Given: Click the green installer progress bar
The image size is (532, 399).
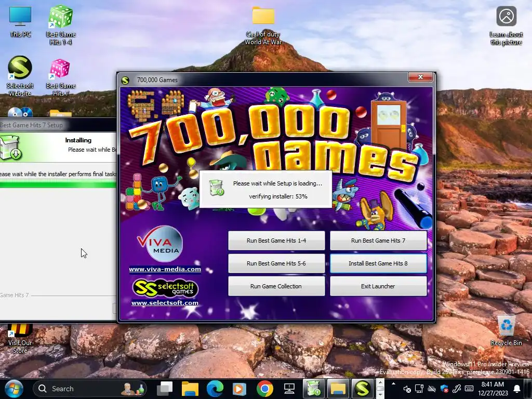Looking at the screenshot, I should click(x=58, y=184).
